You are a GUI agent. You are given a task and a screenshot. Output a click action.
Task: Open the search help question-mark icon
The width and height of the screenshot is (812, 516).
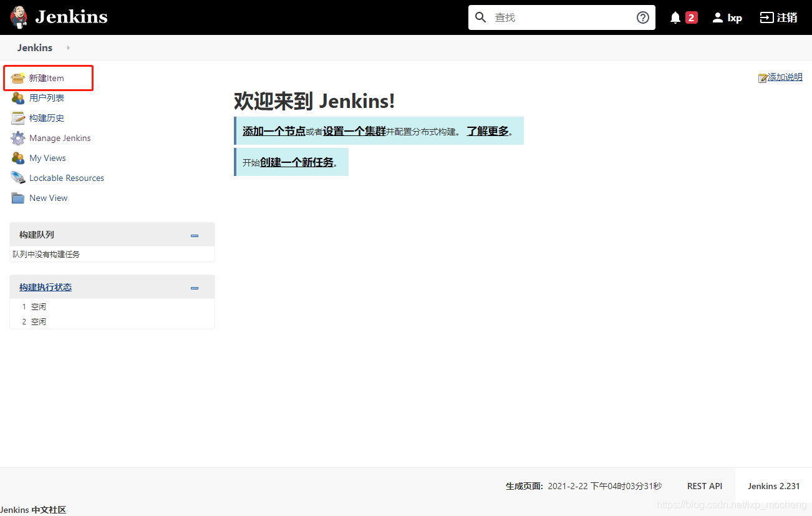pos(643,17)
